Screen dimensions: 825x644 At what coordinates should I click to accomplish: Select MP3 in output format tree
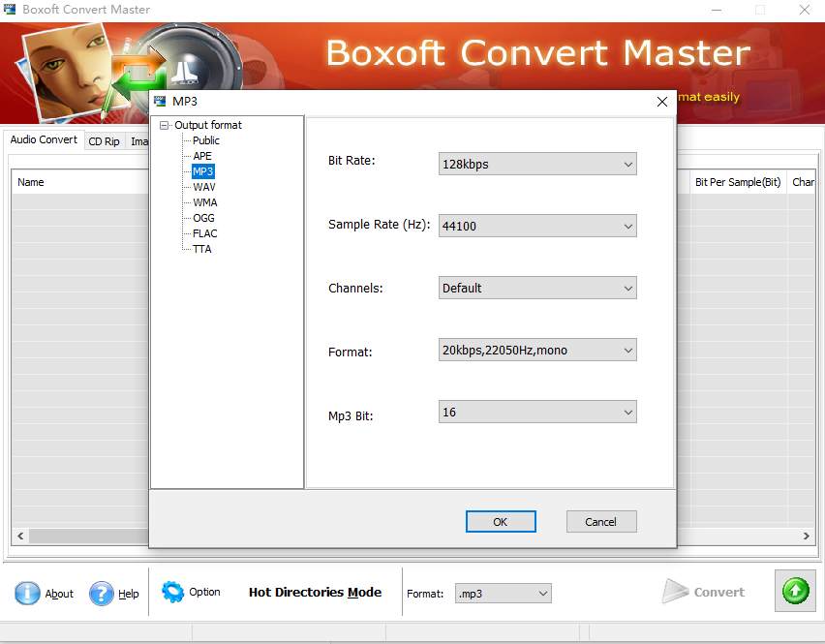(x=202, y=171)
